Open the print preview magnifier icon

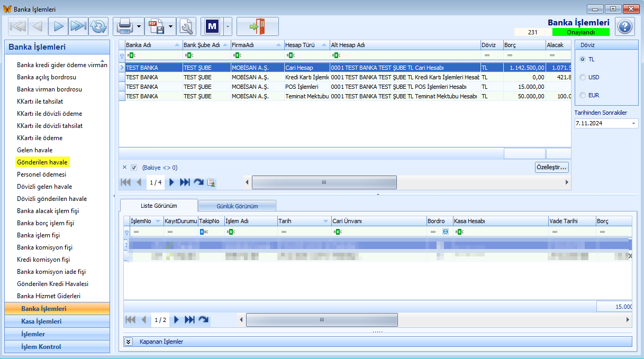tap(186, 26)
